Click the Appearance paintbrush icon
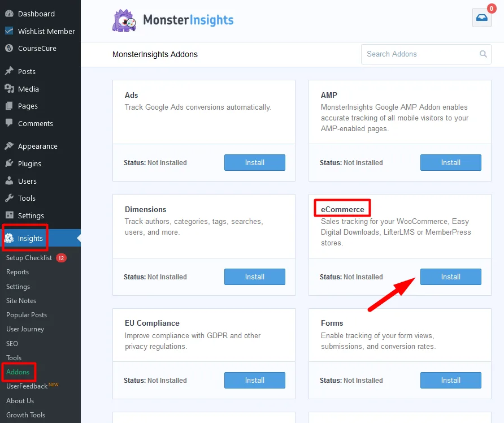 click(x=9, y=146)
